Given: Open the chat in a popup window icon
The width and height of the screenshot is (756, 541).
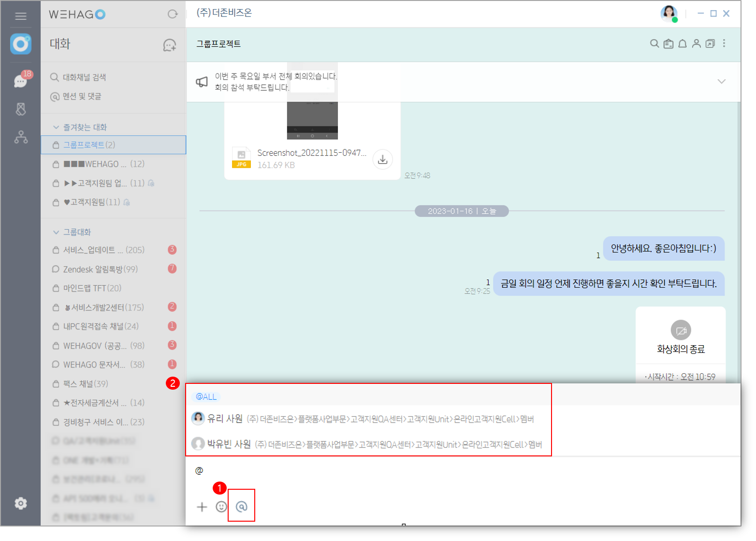Looking at the screenshot, I should (x=710, y=44).
